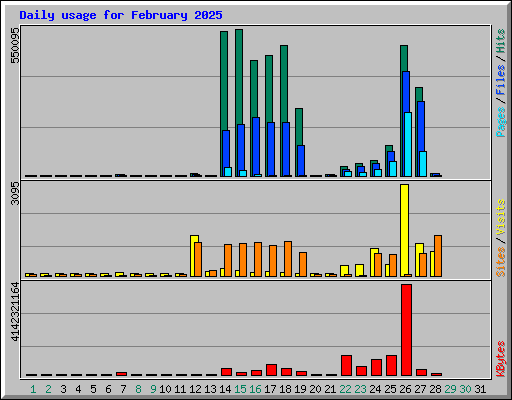This screenshot has width=512, height=400.
Task: Click the 'Daily usage for February 2025' title
Action: (121, 15)
